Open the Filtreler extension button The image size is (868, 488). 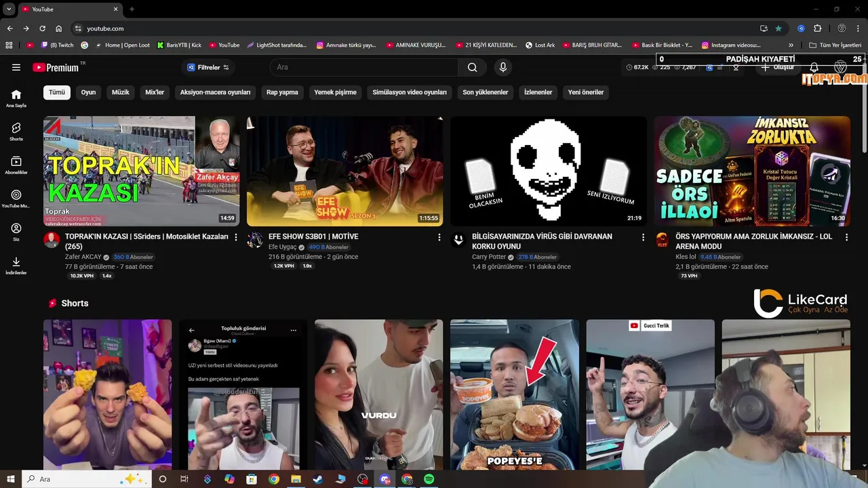[x=208, y=67]
